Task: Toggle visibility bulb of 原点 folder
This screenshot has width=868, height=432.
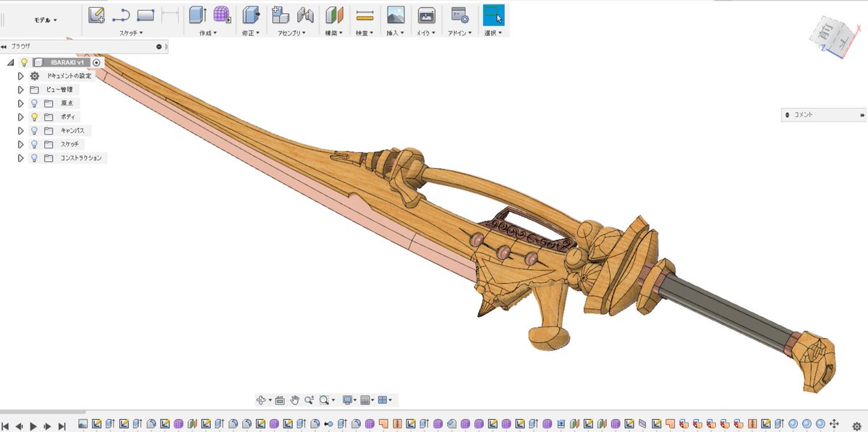Action: pos(34,103)
